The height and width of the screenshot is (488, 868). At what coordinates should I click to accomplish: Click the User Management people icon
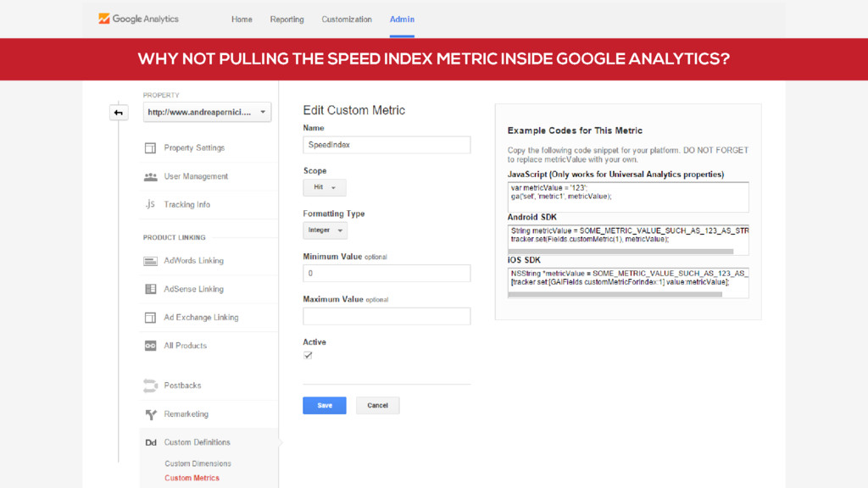[150, 177]
